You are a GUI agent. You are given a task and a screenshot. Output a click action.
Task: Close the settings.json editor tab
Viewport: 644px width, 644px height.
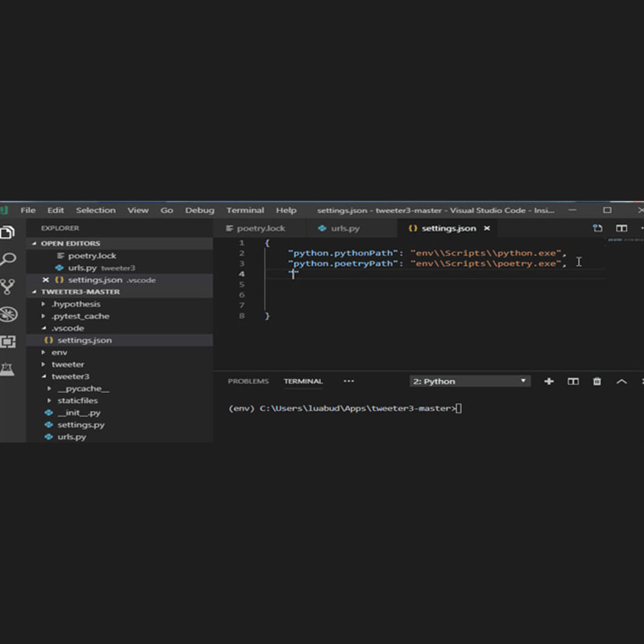[487, 228]
